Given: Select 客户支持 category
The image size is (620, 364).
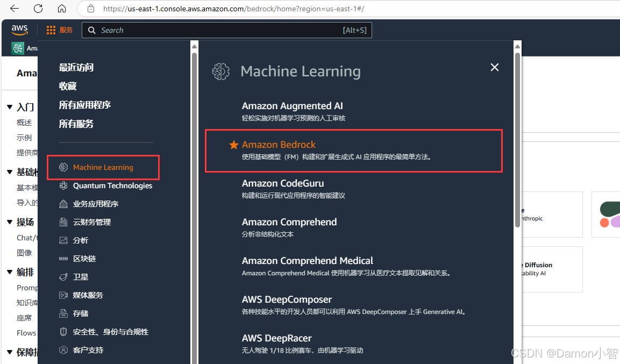Looking at the screenshot, I should coord(88,350).
